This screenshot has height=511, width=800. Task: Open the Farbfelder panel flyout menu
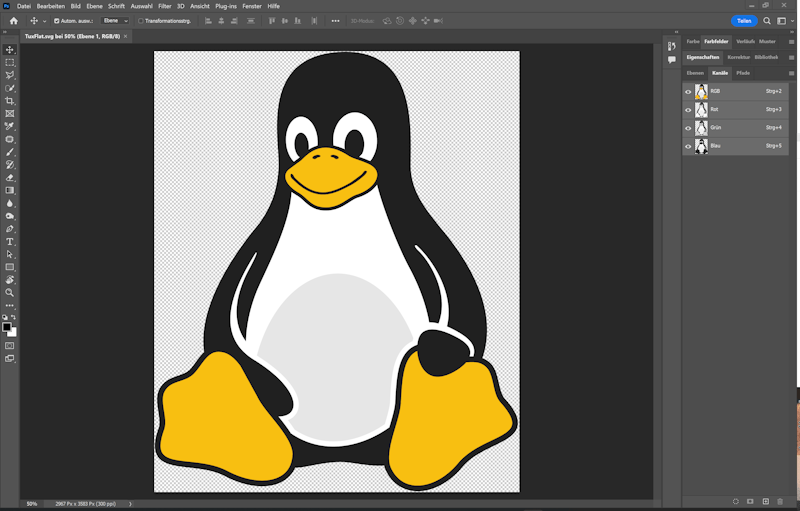pos(791,42)
